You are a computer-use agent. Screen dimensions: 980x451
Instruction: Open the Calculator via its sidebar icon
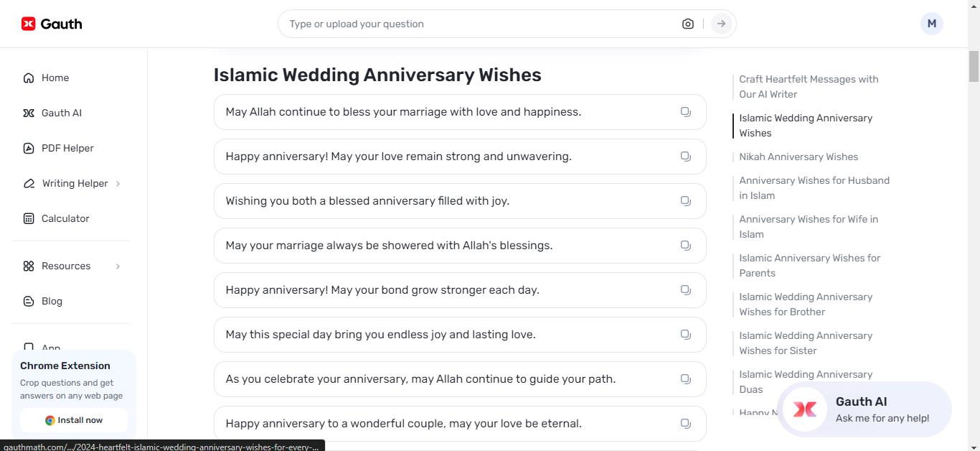(x=28, y=218)
